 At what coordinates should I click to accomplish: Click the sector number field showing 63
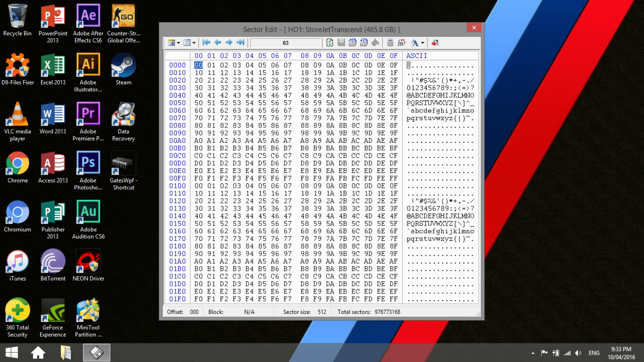tap(285, 43)
